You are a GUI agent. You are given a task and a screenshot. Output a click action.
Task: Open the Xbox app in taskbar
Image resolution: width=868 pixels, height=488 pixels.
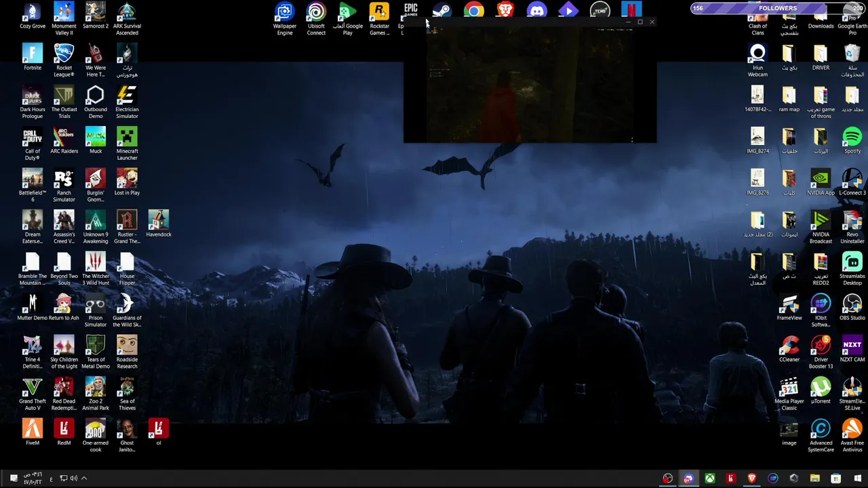pos(709,479)
